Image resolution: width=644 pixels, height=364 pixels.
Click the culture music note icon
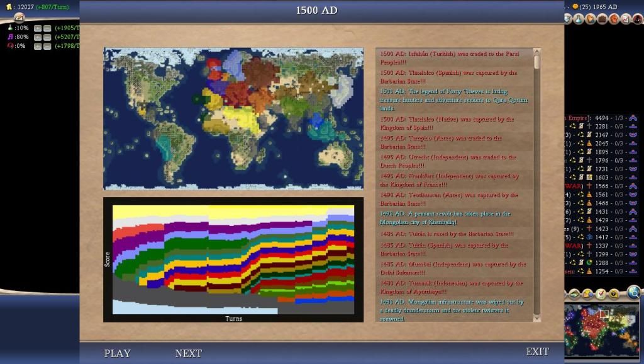[10, 37]
